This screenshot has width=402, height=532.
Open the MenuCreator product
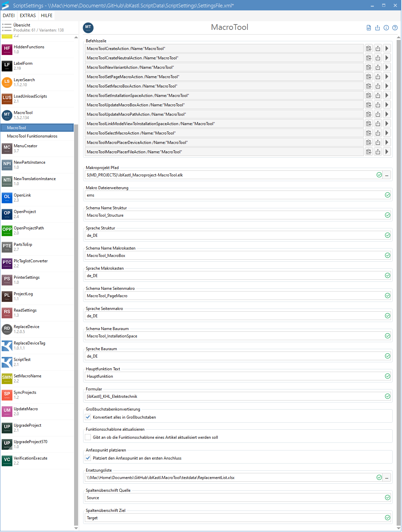tap(37, 149)
